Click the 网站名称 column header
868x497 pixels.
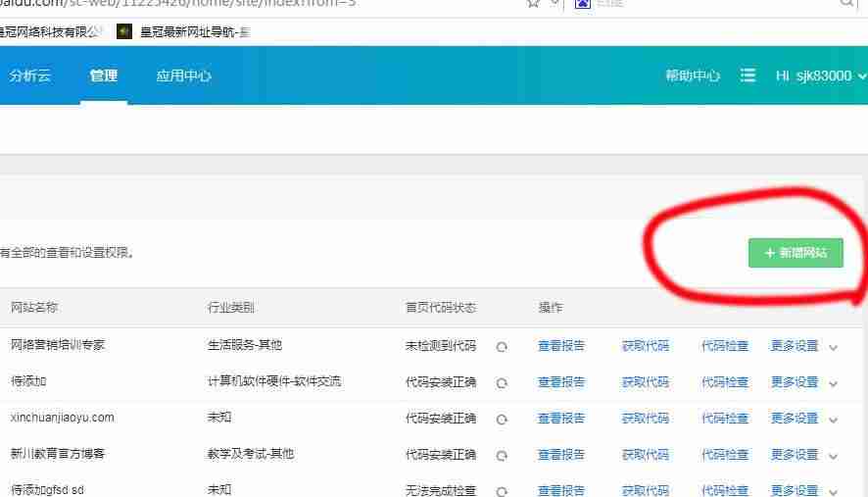click(34, 307)
